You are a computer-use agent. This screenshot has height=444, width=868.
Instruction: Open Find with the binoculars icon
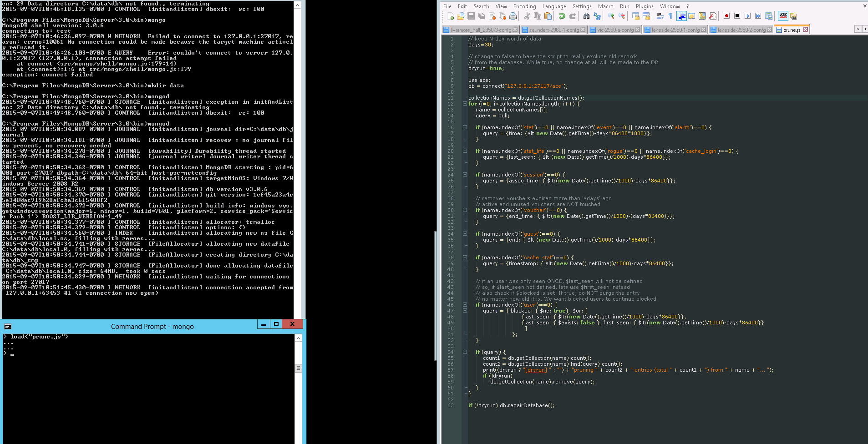coord(586,16)
